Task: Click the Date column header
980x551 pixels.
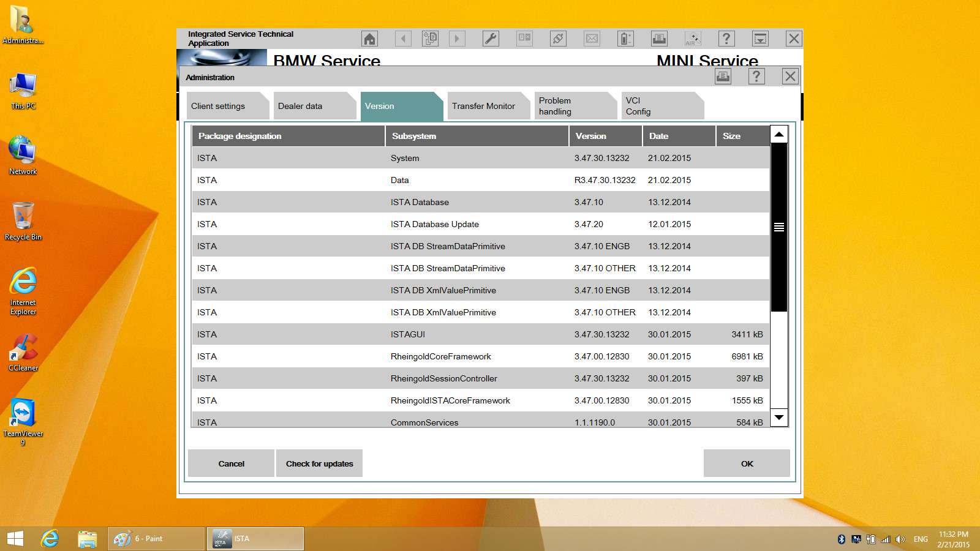Action: click(x=679, y=136)
